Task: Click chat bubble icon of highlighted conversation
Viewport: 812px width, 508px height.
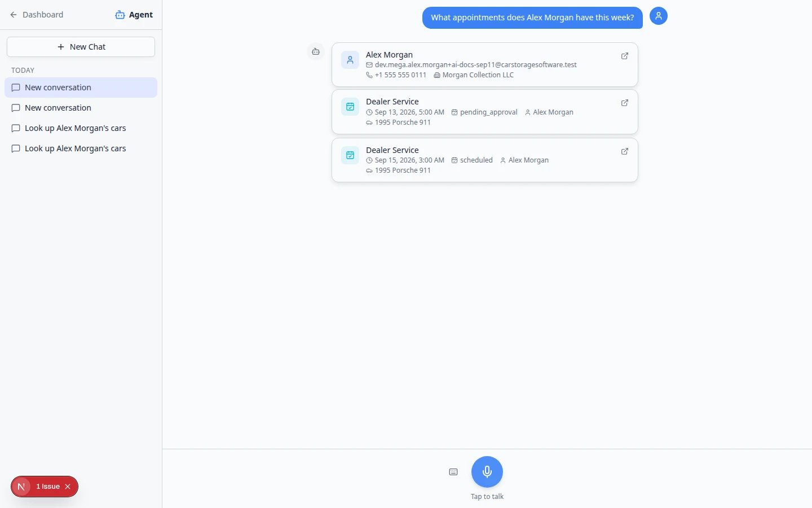Action: click(x=16, y=87)
